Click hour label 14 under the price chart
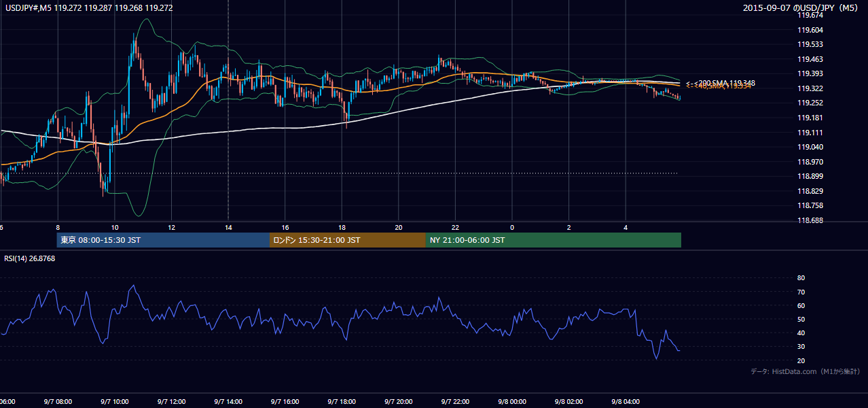Screen dimensions: 868x408 tap(228, 228)
